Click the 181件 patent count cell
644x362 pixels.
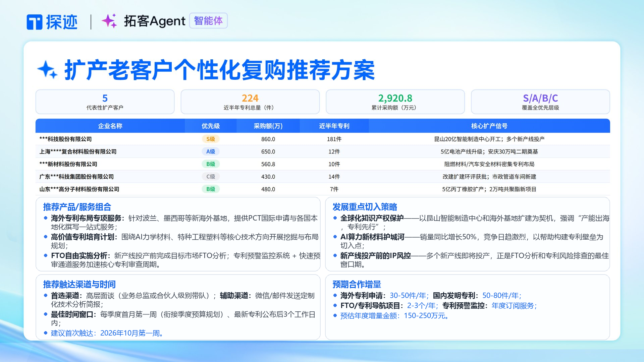tap(334, 139)
